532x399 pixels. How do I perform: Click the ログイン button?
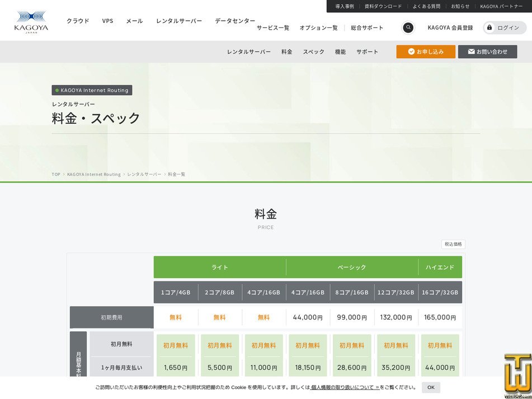pos(505,28)
